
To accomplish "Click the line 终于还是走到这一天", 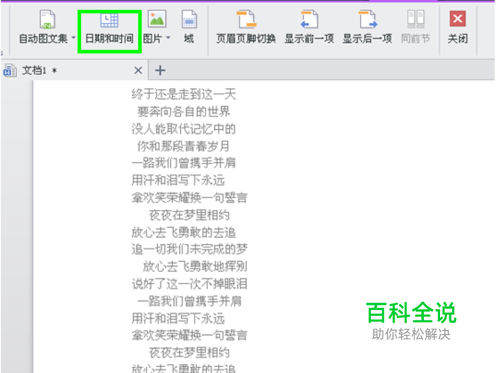I will [184, 94].
